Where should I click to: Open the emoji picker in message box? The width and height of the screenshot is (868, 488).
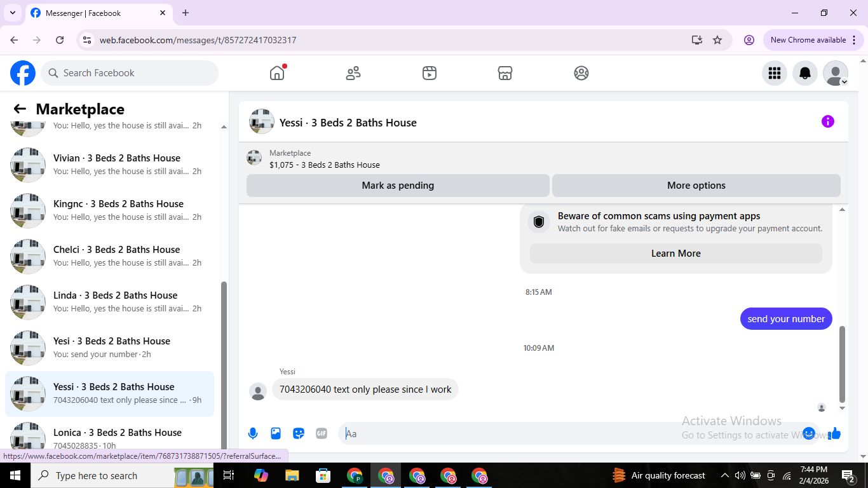[809, 433]
